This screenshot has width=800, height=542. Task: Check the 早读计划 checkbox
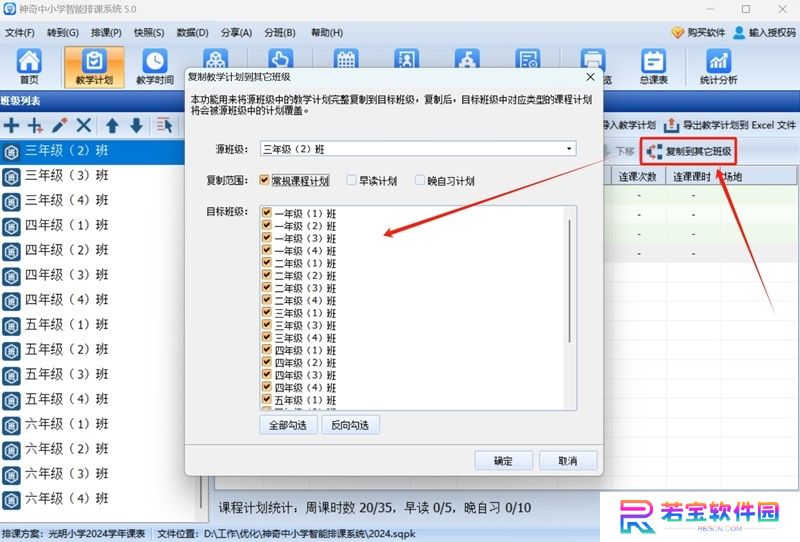(351, 180)
